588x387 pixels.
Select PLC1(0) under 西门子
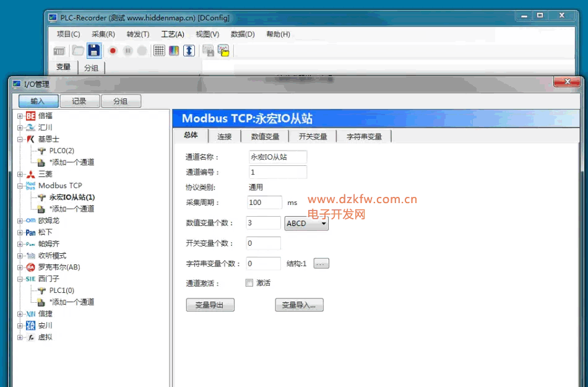(61, 290)
